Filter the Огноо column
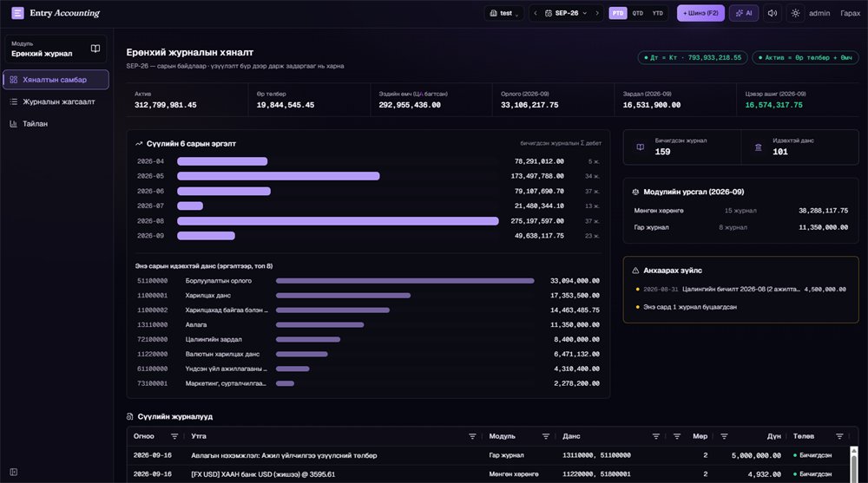The height and width of the screenshot is (483, 868). (174, 436)
